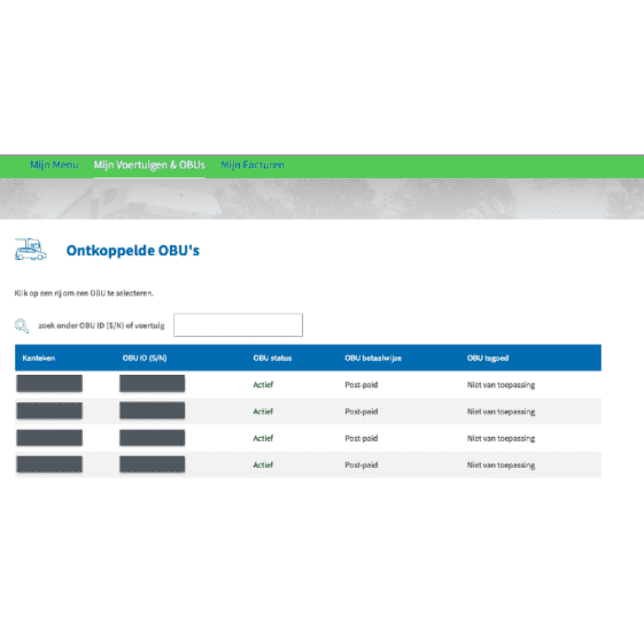This screenshot has width=644, height=644.
Task: Open the Mijn Menu tab
Action: (x=54, y=165)
